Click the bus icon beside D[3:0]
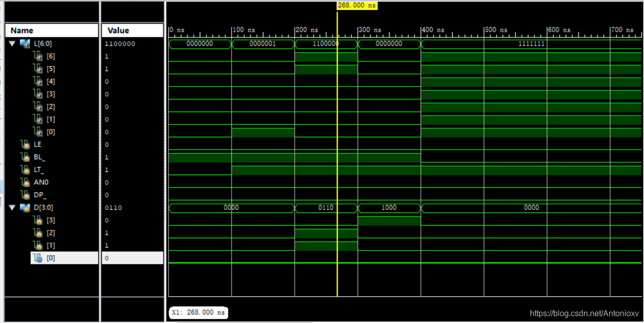This screenshot has height=323, width=644. (x=25, y=207)
